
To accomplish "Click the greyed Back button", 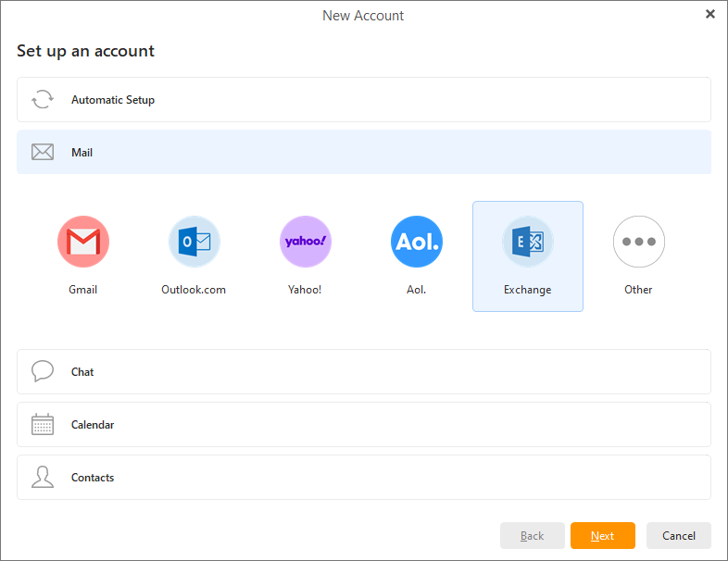I will coord(532,535).
